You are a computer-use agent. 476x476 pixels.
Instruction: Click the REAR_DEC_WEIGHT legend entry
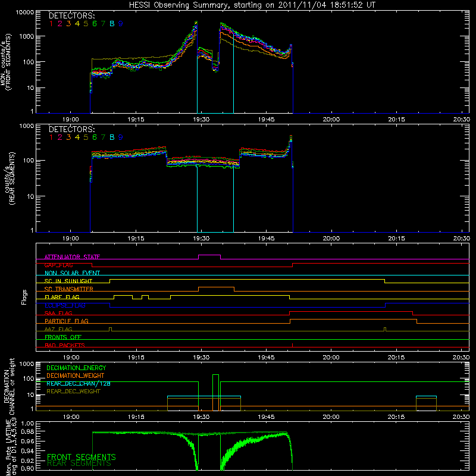[73, 392]
